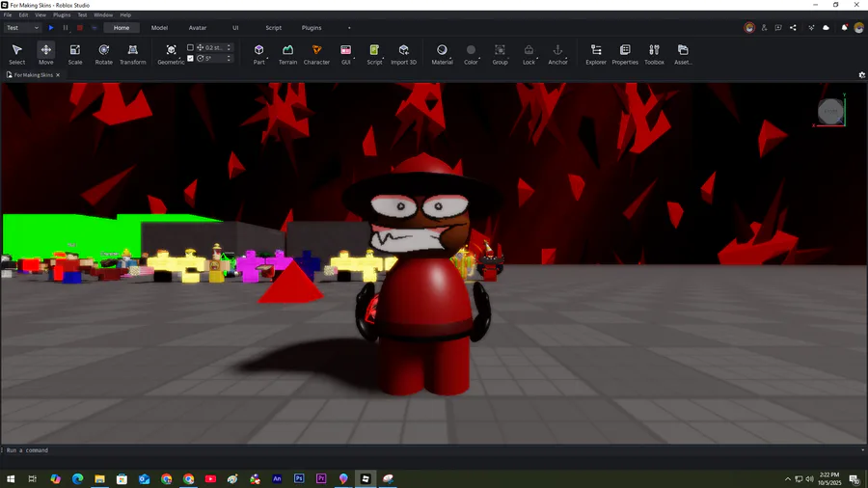Switch to the Script tab
Viewport: 868px width, 488px height.
(274, 28)
